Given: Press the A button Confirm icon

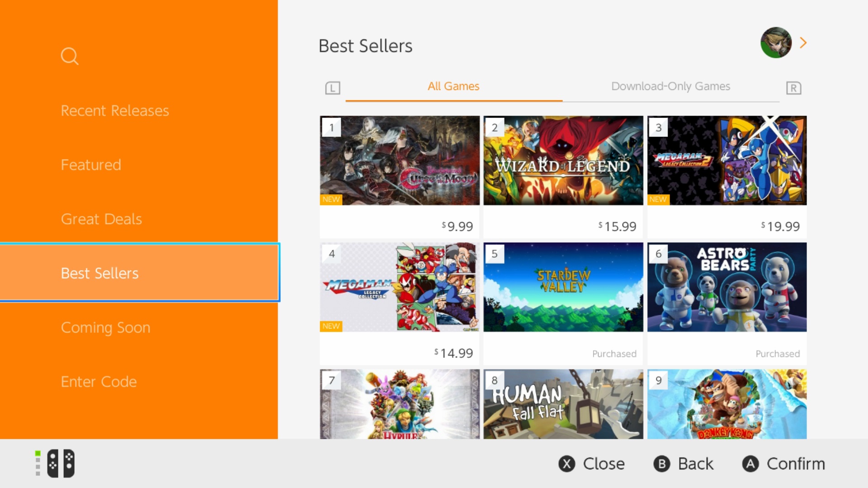Looking at the screenshot, I should (750, 464).
